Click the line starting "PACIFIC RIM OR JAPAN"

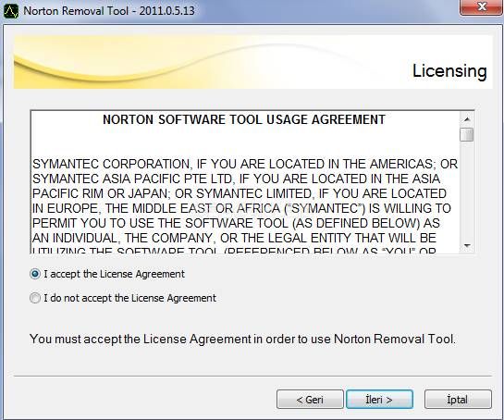point(240,193)
